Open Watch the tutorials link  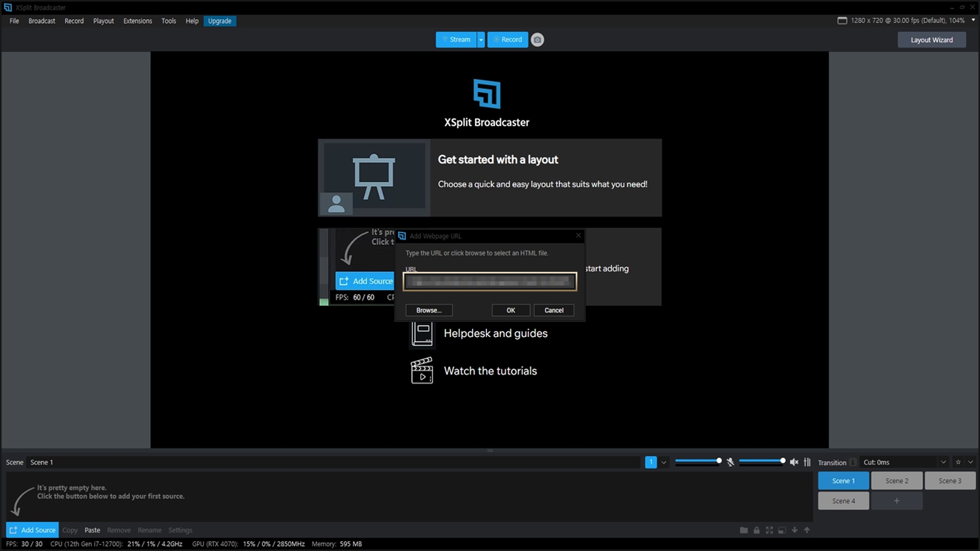click(x=490, y=371)
